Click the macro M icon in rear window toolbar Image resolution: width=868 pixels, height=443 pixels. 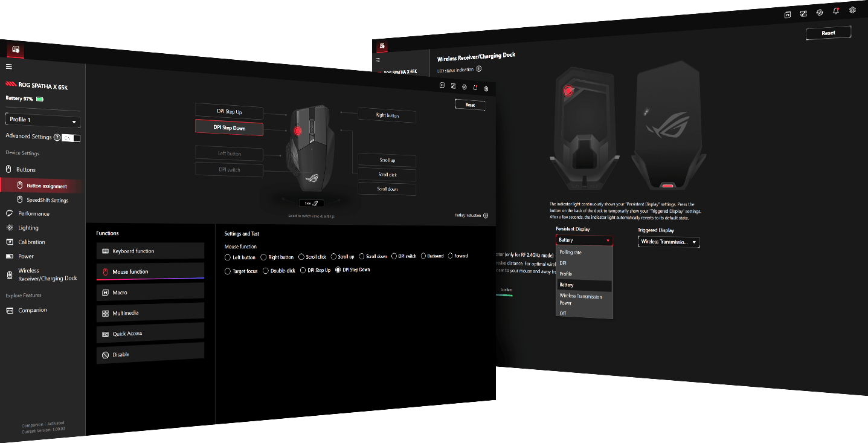pyautogui.click(x=788, y=15)
